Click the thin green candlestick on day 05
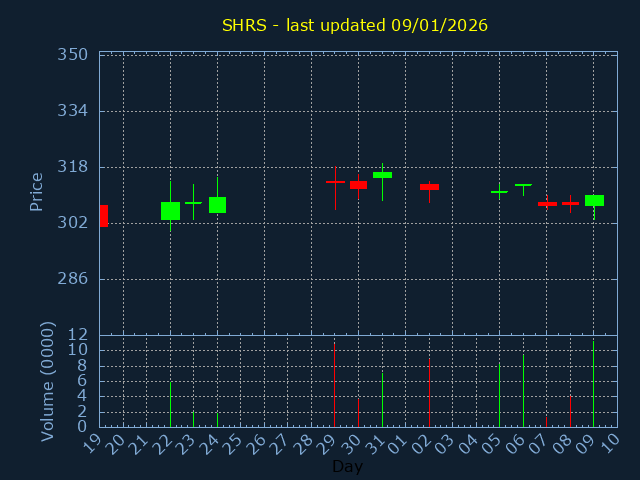 (x=499, y=192)
